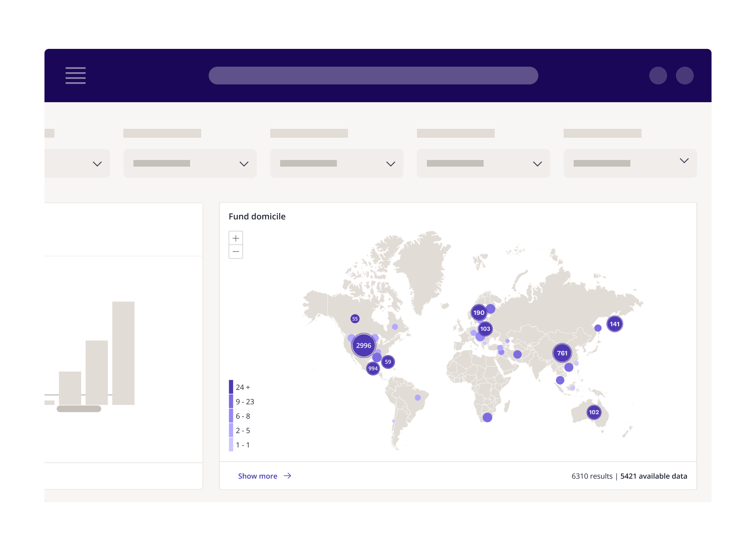Expand the second filter dropdown chevron
This screenshot has width=756, height=551.
pos(244,164)
